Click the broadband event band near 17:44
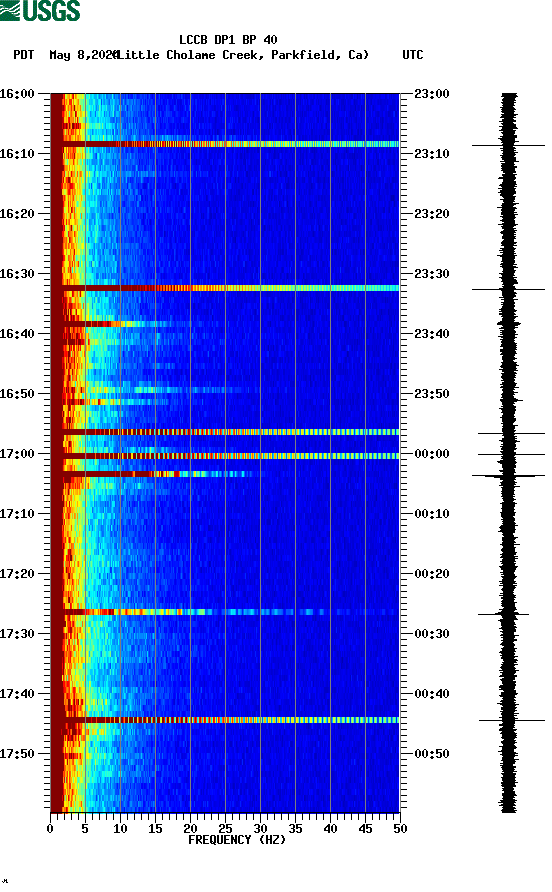Image resolution: width=552 pixels, height=892 pixels. click(x=225, y=720)
